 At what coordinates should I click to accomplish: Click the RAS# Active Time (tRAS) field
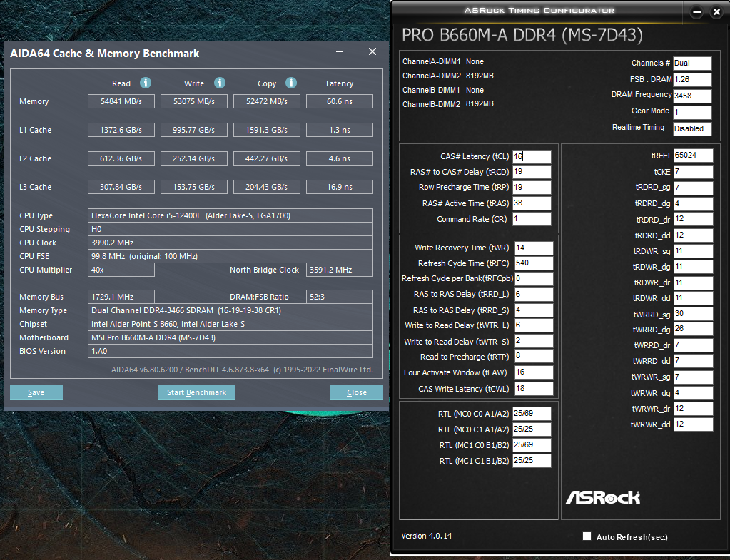pyautogui.click(x=532, y=203)
